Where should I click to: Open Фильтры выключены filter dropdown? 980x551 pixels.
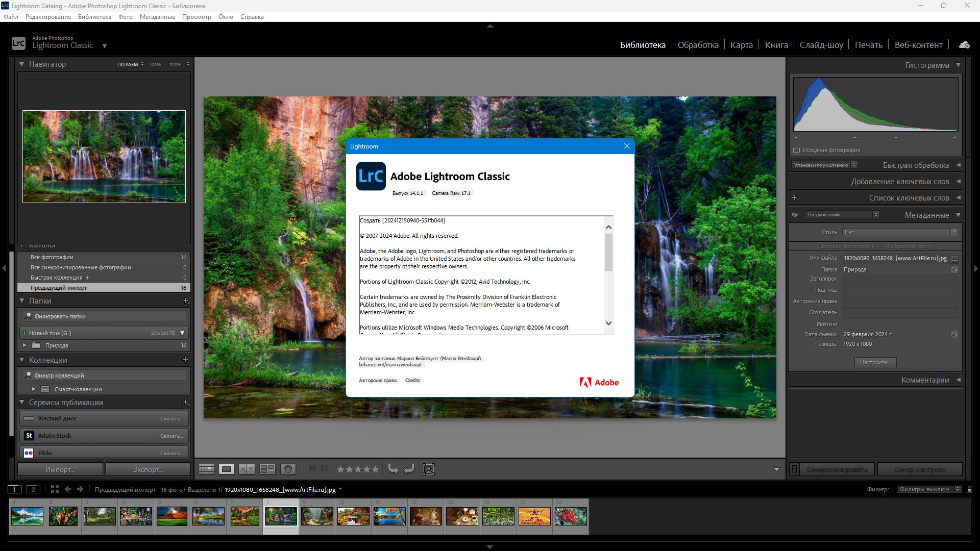coord(929,489)
